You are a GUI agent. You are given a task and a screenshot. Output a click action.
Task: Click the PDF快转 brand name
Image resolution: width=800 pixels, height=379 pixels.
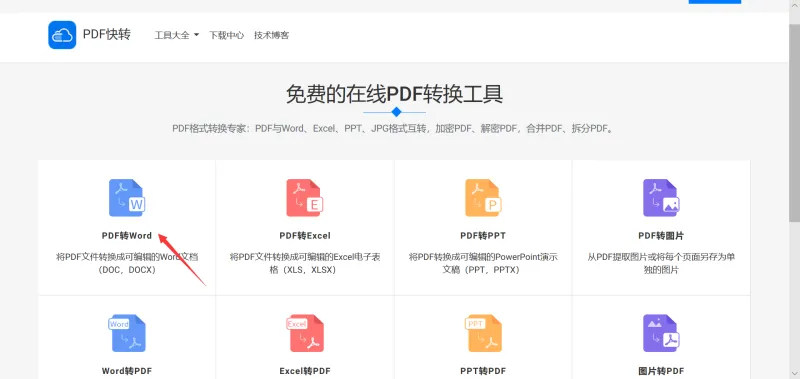(x=107, y=34)
